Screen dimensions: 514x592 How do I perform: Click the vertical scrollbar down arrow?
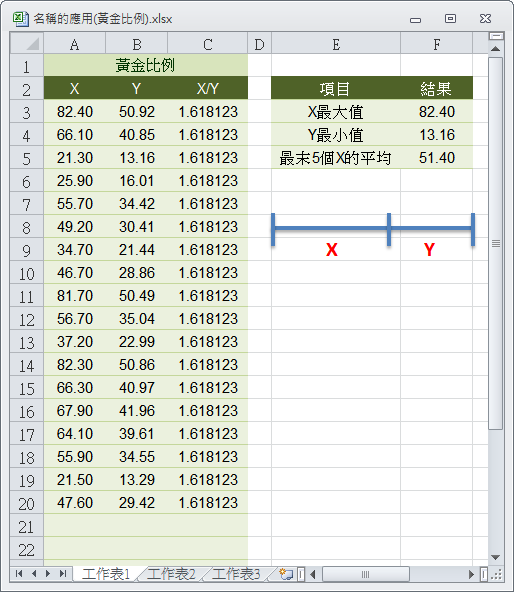[495, 557]
